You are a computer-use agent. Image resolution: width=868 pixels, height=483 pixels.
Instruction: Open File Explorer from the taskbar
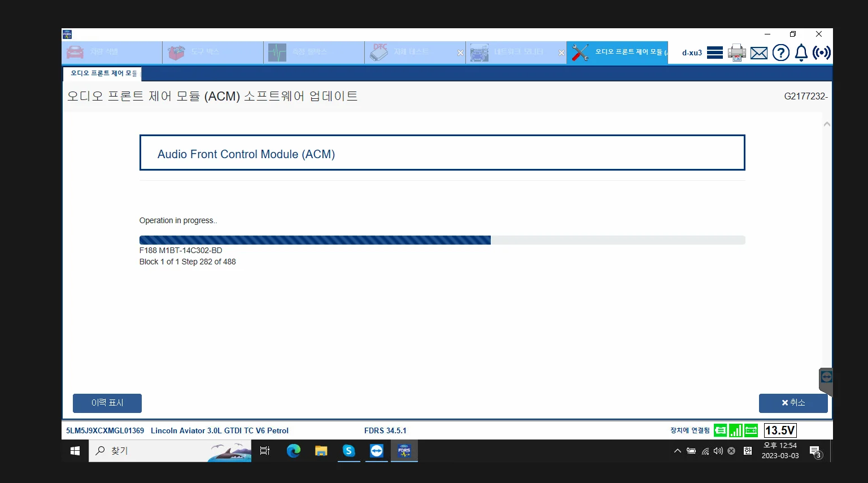321,451
